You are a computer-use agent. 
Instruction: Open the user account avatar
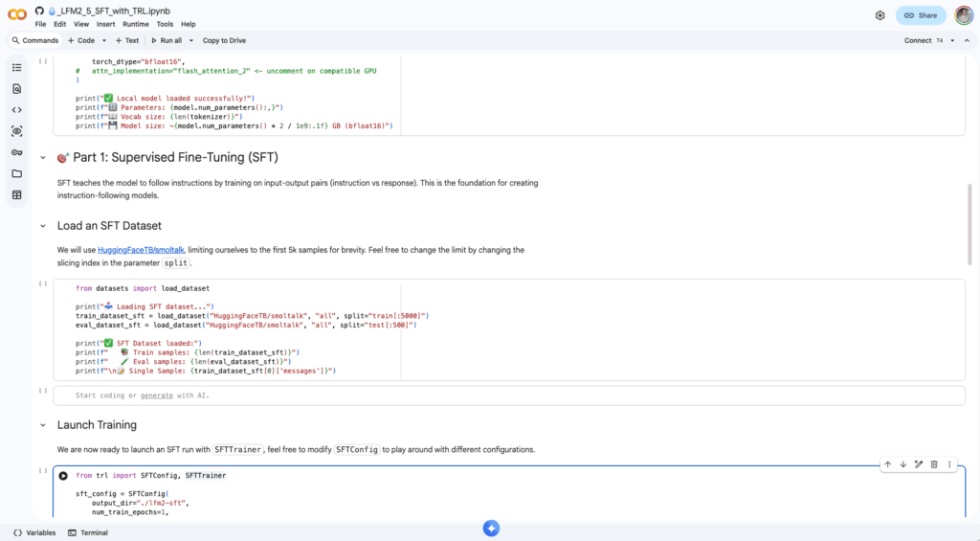pos(964,15)
